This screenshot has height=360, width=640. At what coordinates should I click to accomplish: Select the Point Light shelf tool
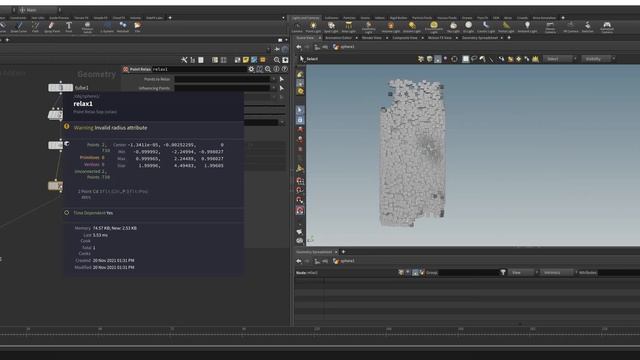313,27
